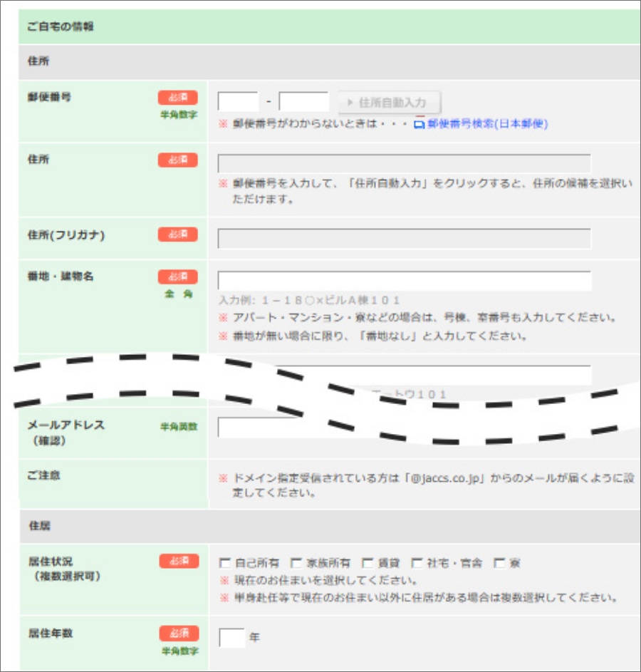Screen dimensions: 641x672
Task: Focus the 番地・建物名 input field
Action: [x=404, y=281]
